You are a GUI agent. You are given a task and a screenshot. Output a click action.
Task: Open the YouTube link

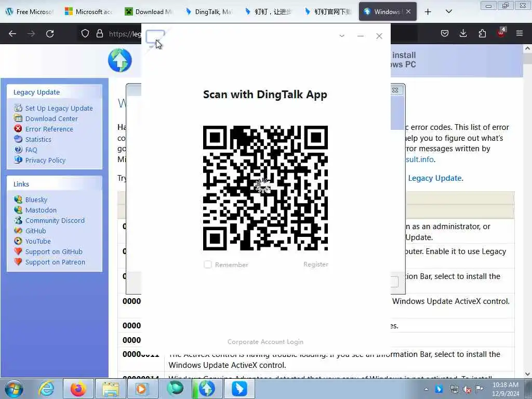pyautogui.click(x=38, y=241)
